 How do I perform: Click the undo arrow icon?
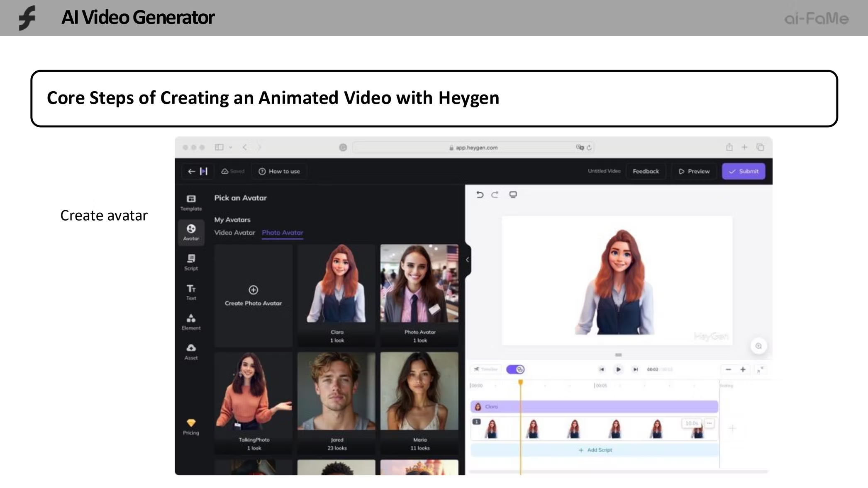(x=480, y=194)
